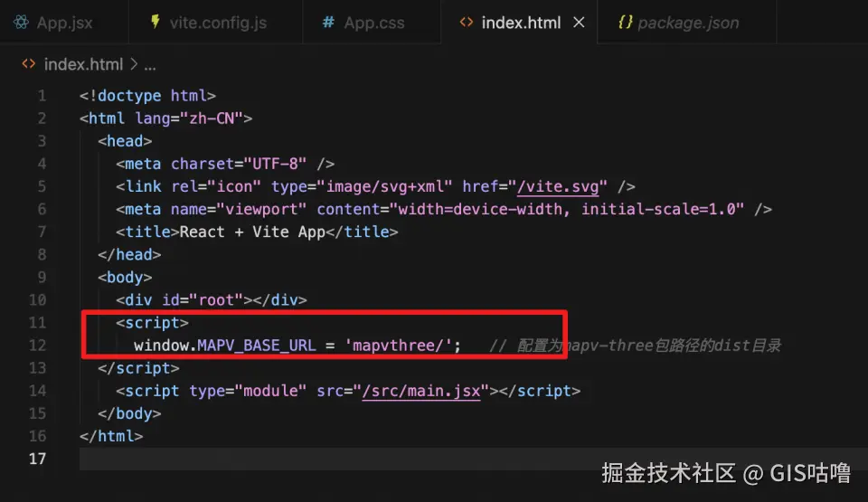Click line number 5 in the gutter
This screenshot has height=502, width=868.
(42, 186)
